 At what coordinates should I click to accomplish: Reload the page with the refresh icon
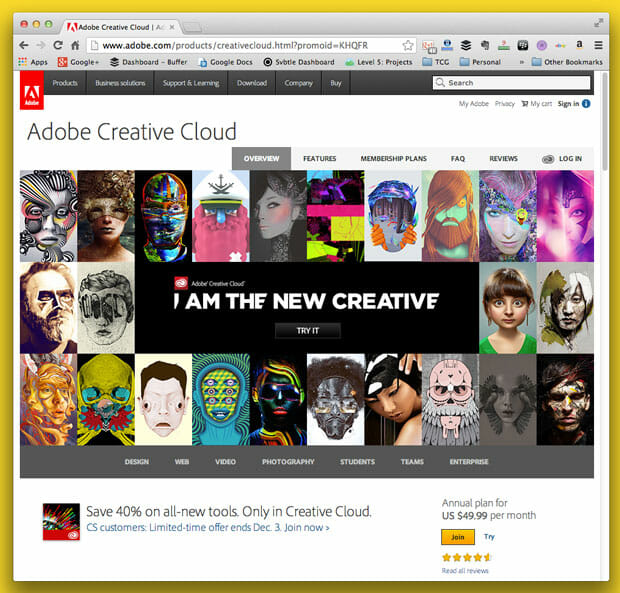58,45
